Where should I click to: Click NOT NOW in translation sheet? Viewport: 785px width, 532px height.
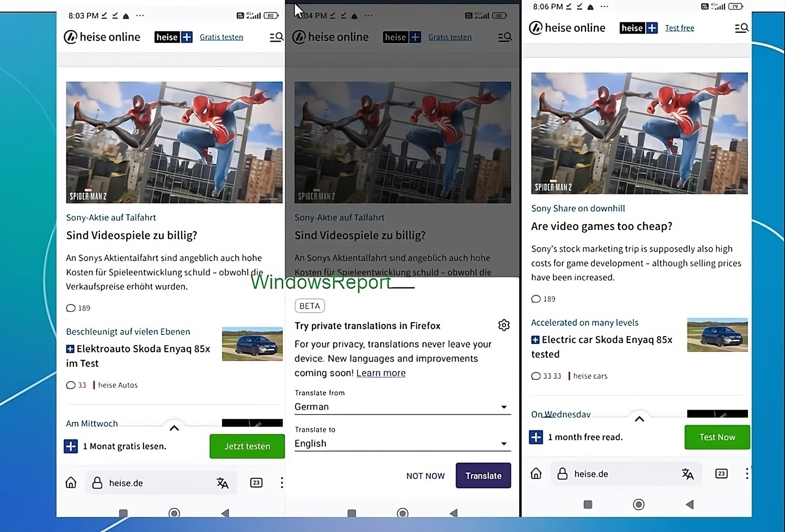(425, 476)
